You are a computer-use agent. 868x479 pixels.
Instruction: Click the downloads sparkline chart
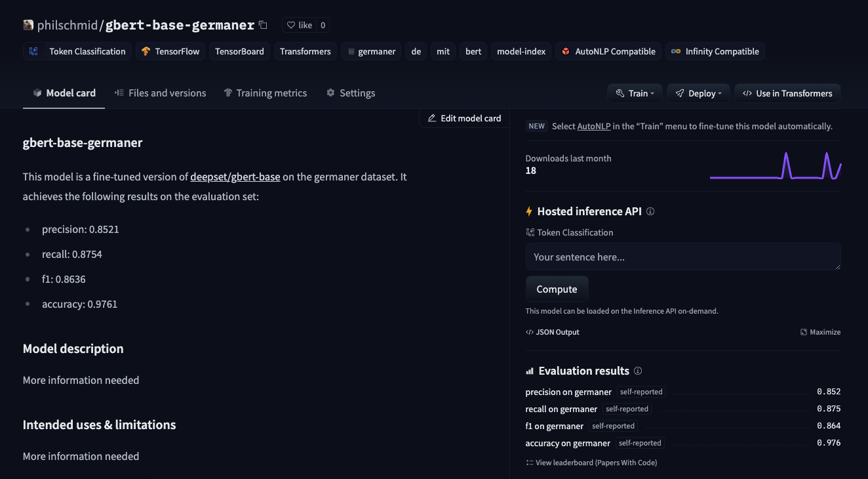coord(776,165)
